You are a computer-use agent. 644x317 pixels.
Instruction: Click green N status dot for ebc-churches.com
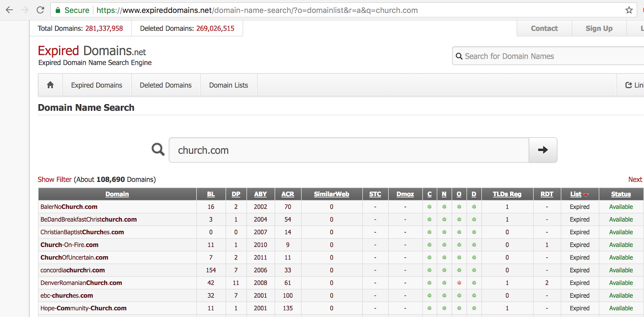pyautogui.click(x=444, y=296)
